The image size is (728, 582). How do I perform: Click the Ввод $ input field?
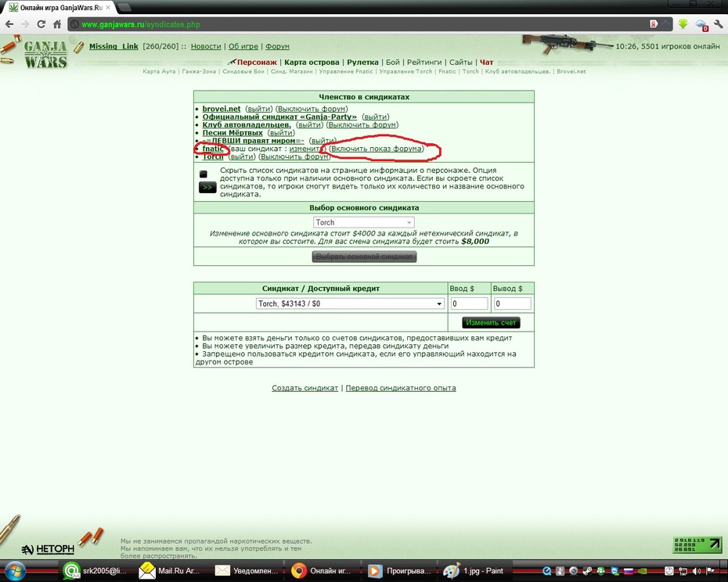click(470, 304)
